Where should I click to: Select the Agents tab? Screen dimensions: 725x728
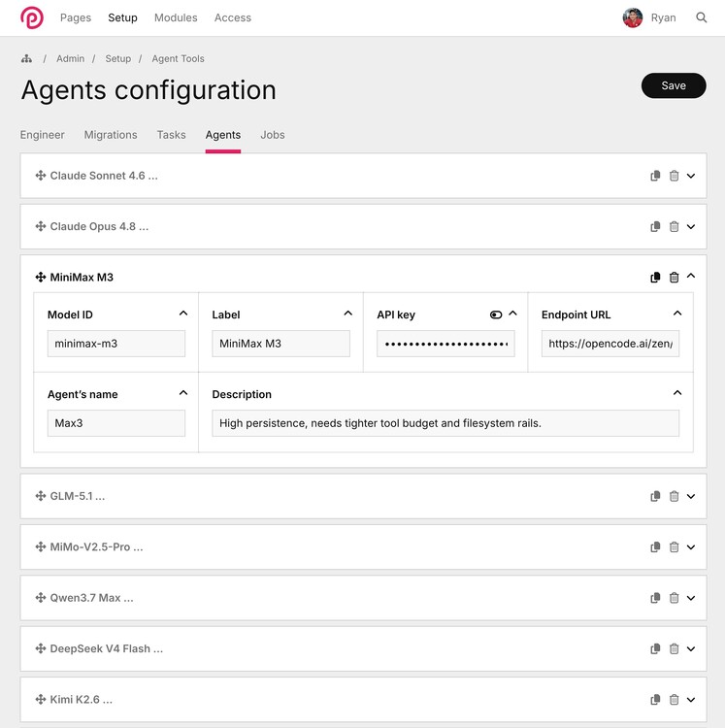click(x=223, y=135)
